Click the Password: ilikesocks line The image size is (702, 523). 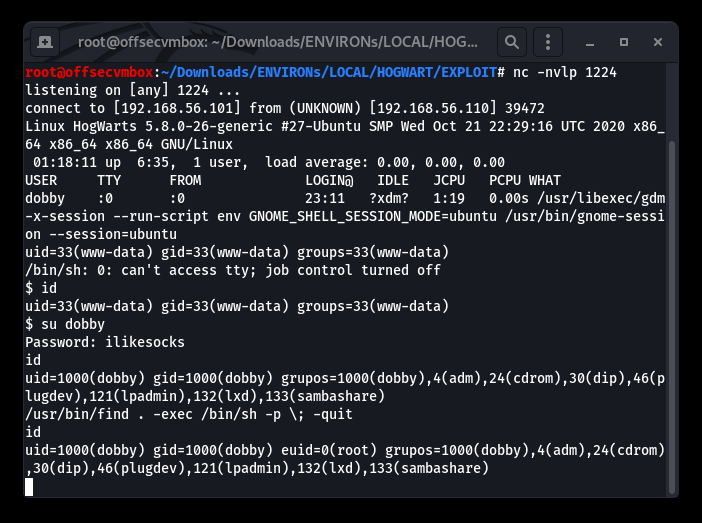pyautogui.click(x=105, y=342)
